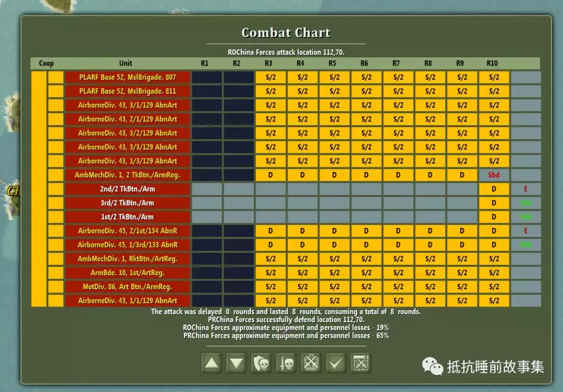Select unit AirborneDiv. 43, 3/3/129 AbnArt
The height and width of the screenshot is (392, 563).
pyautogui.click(x=128, y=147)
